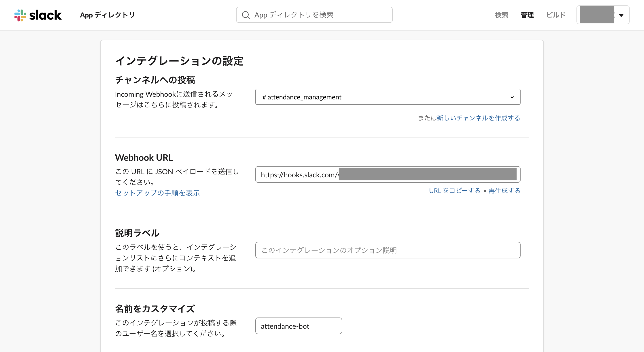Click the 名前をカスタマイズ heading
This screenshot has width=644, height=352.
[x=155, y=309]
